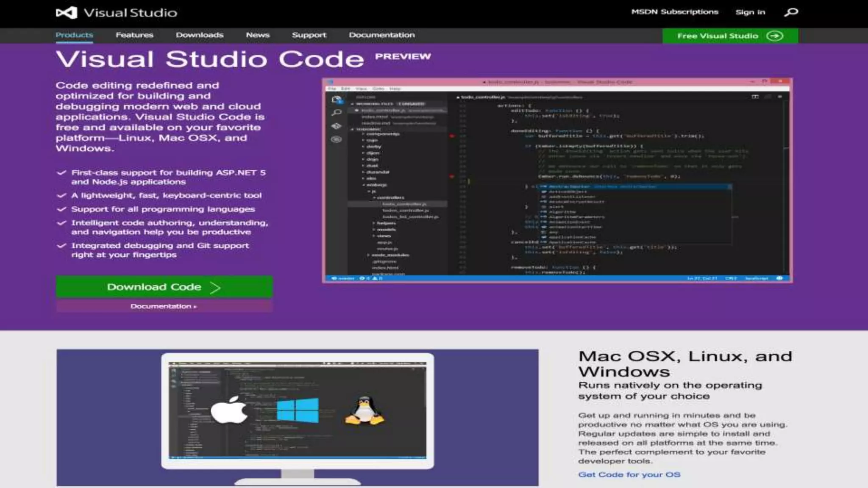This screenshot has width=868, height=488.
Task: Click the VS Code editor screenshot thumbnail
Action: [x=557, y=180]
